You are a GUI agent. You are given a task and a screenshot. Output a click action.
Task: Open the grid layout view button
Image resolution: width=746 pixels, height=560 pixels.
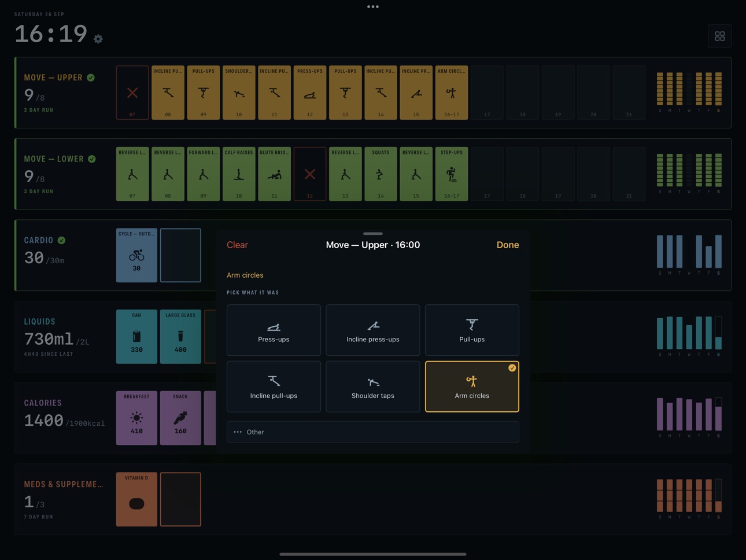(719, 36)
